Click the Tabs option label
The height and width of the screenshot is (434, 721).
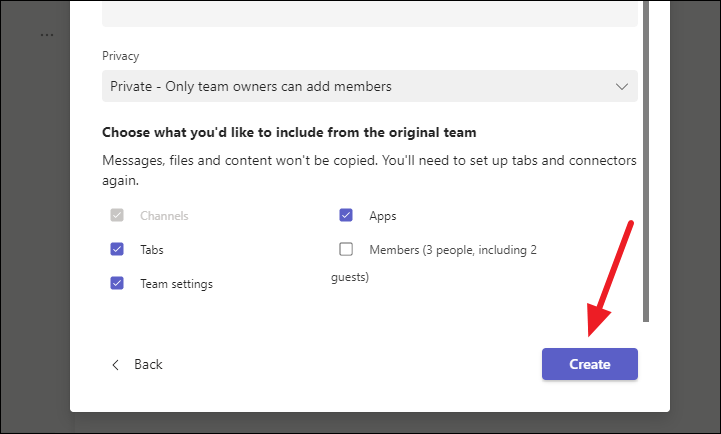tap(152, 250)
